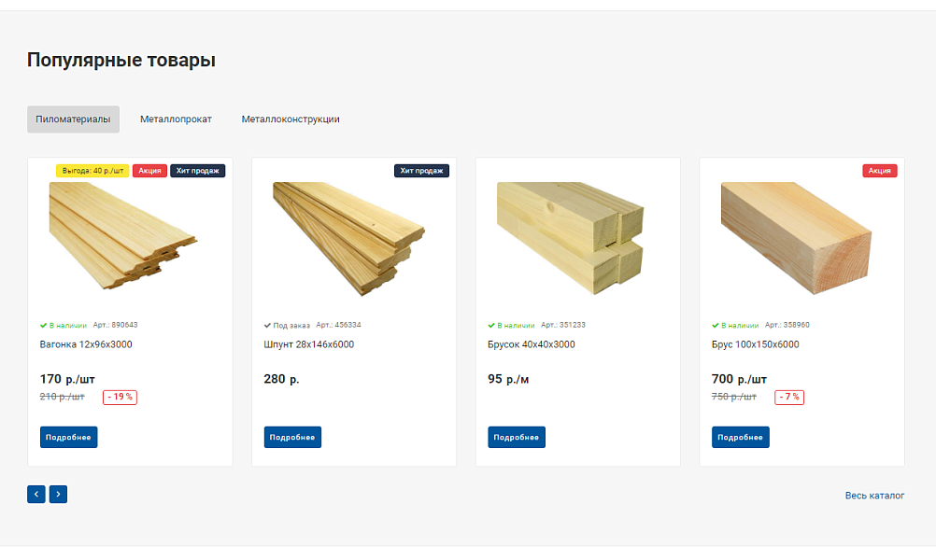Click the Шпунт product image
Screen dimensions: 936x560
pyautogui.click(x=348, y=239)
